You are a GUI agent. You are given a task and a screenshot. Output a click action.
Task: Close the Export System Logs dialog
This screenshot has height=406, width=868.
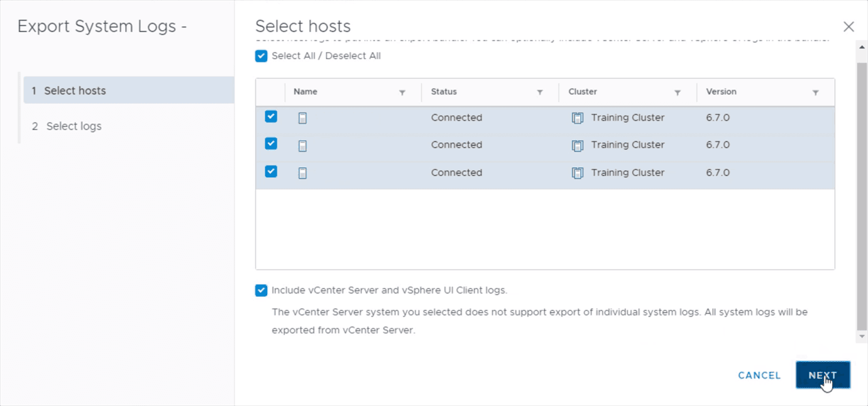coord(849,26)
